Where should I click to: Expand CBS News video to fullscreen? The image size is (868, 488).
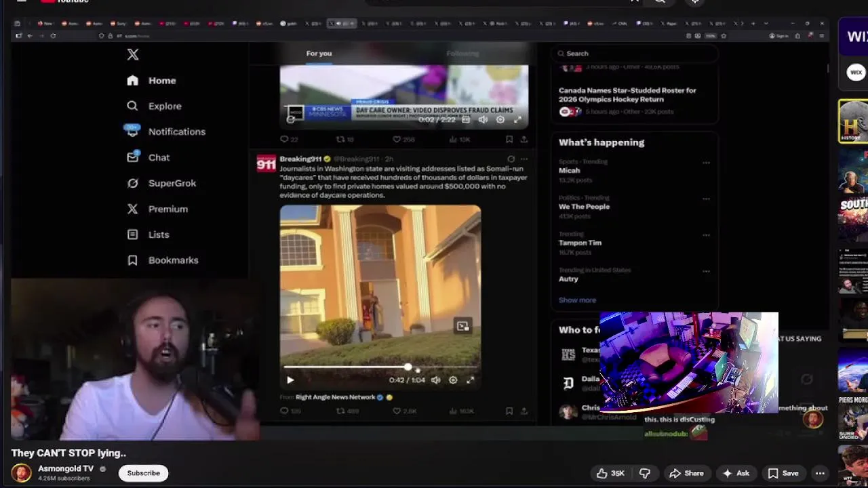(517, 120)
